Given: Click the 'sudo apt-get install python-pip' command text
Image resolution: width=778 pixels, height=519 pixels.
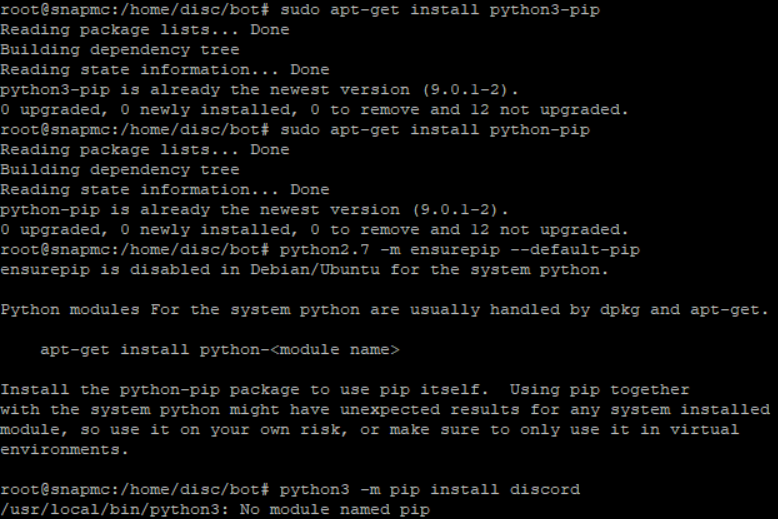Looking at the screenshot, I should [x=435, y=130].
